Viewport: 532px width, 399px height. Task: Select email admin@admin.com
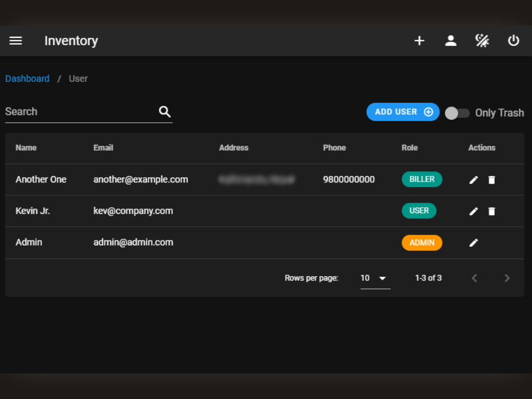pos(133,242)
